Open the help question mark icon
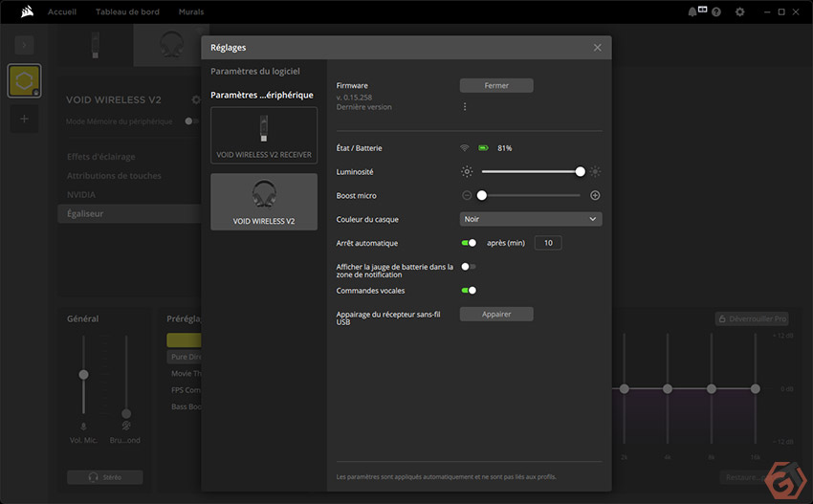Screen dimensions: 813x504 click(x=716, y=11)
